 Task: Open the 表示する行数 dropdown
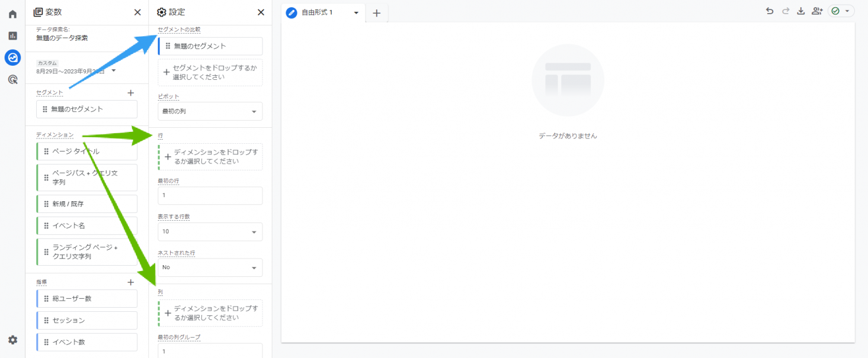point(210,231)
